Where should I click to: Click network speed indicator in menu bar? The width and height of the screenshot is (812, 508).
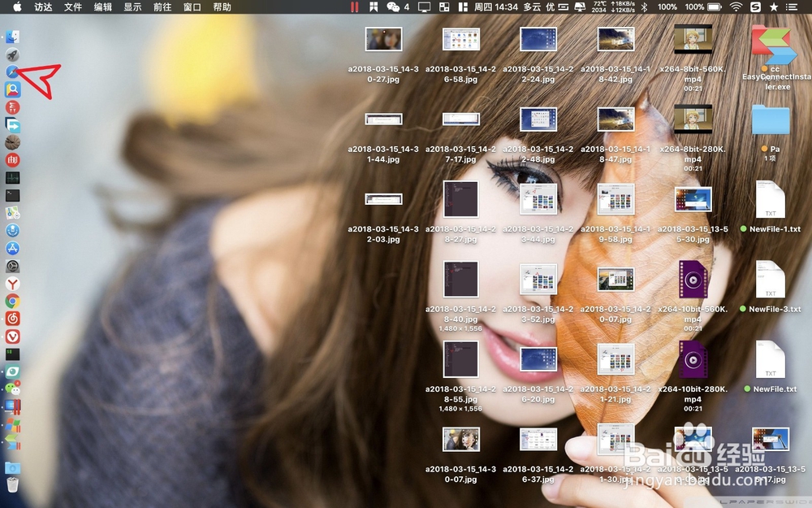[x=623, y=7]
